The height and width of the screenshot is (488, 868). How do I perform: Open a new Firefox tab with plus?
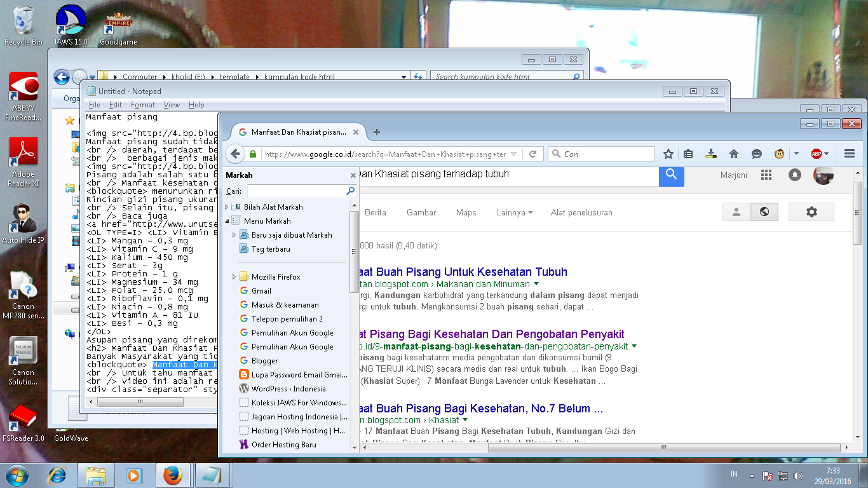tap(377, 132)
